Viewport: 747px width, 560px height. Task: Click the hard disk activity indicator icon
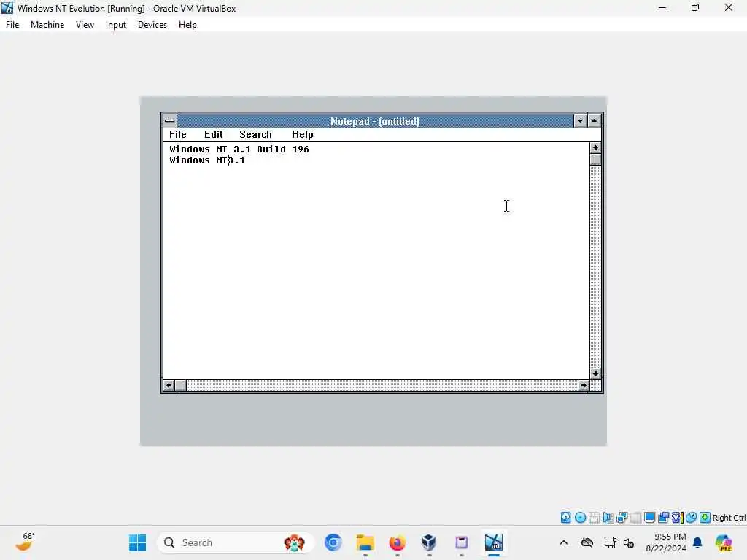coord(565,518)
